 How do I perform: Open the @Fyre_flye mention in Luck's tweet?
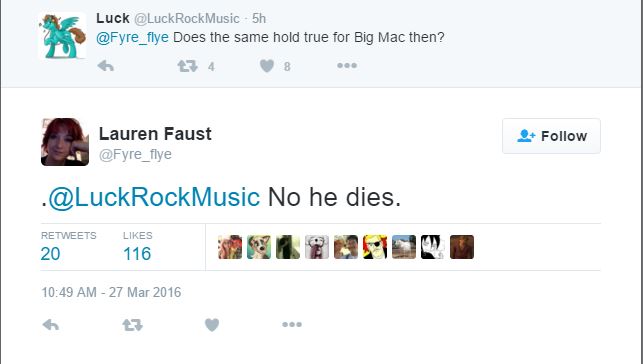132,37
